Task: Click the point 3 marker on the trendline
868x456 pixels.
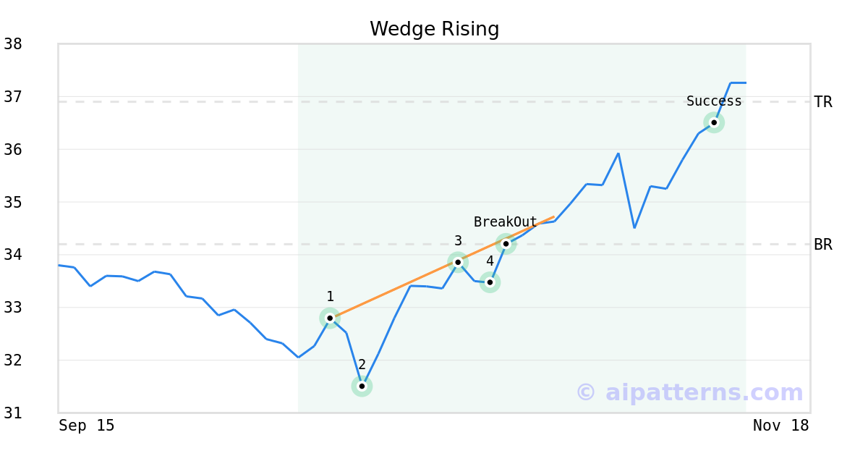Action: pos(458,262)
